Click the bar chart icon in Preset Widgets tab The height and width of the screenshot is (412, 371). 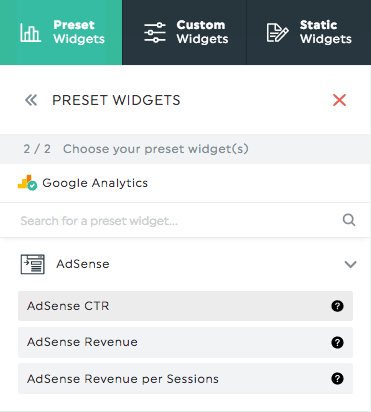(30, 32)
